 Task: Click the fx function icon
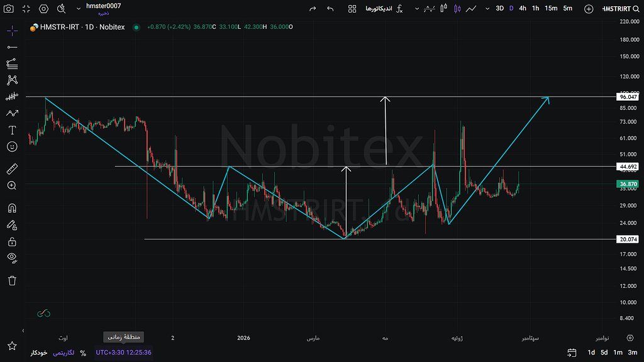[399, 9]
